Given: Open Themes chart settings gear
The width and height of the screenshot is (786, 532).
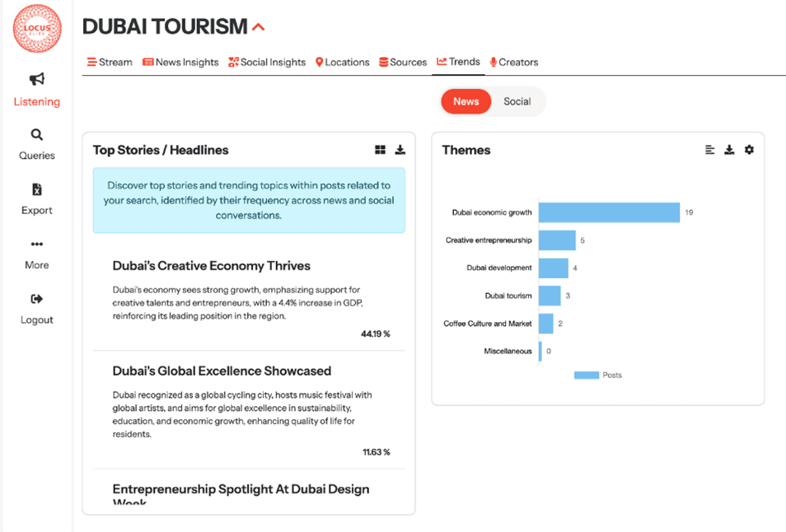Looking at the screenshot, I should coord(749,150).
